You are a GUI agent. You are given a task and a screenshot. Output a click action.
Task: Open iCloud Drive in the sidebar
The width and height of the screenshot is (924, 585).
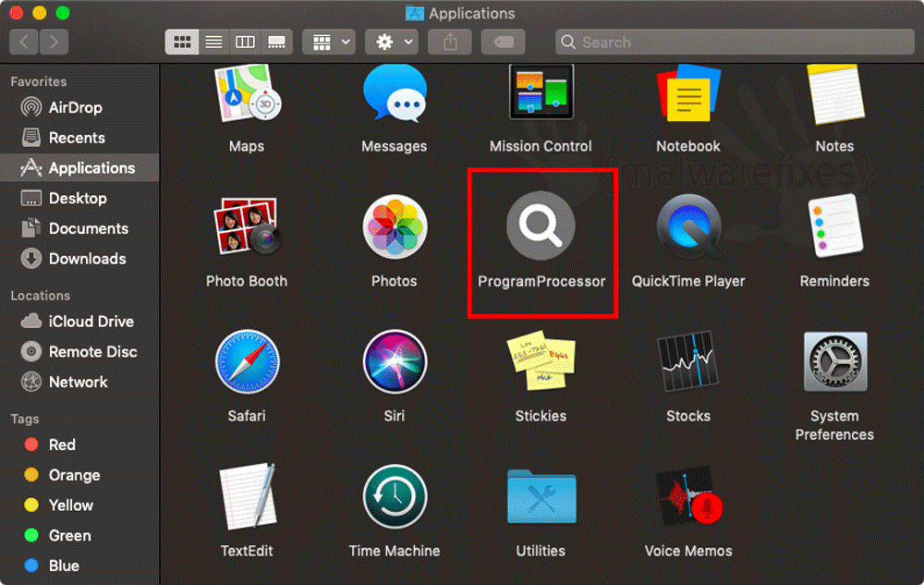pos(79,322)
